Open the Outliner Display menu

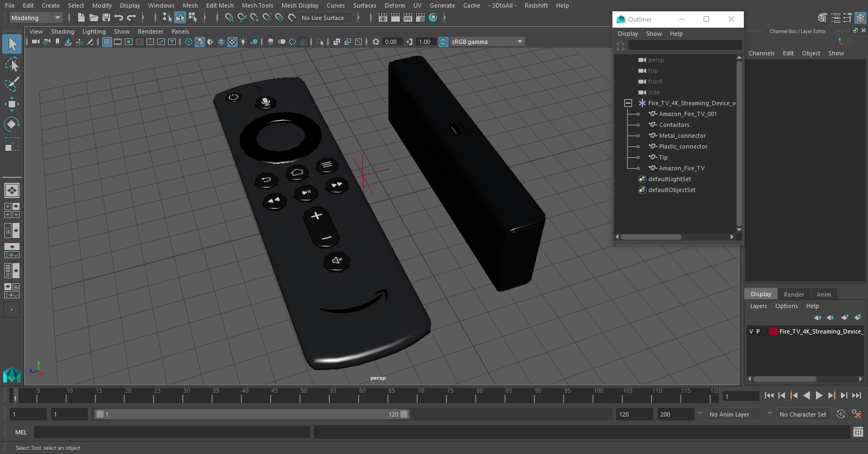(x=628, y=34)
